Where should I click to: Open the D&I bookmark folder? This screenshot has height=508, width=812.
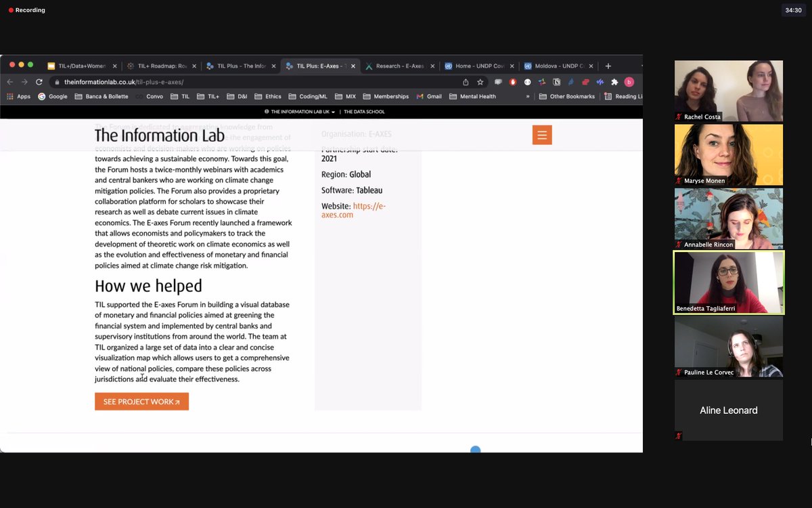(237, 96)
